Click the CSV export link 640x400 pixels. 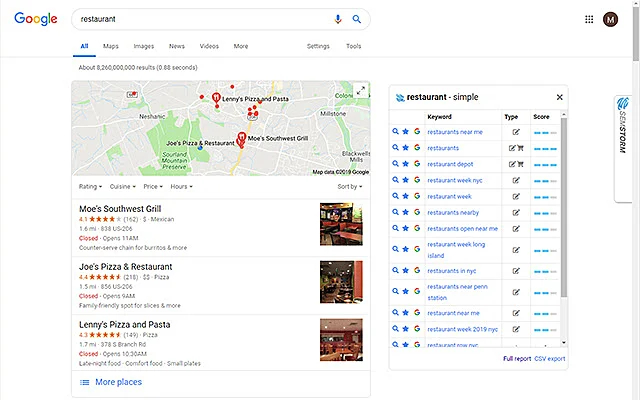coord(550,358)
